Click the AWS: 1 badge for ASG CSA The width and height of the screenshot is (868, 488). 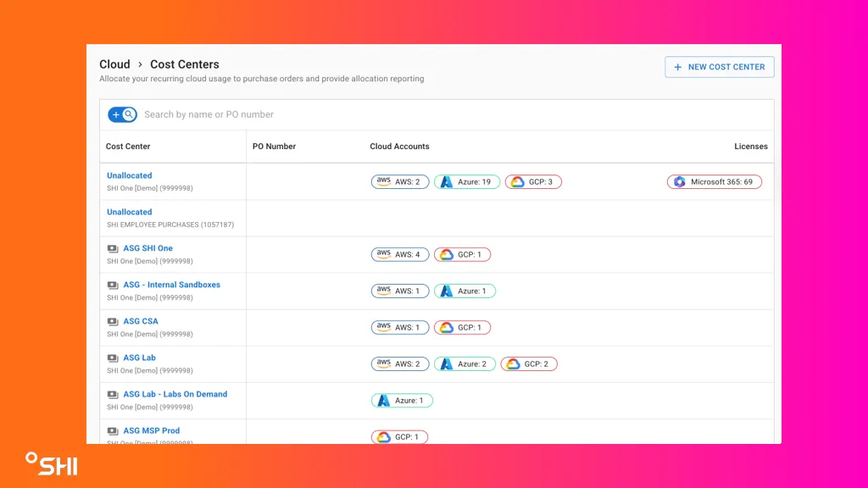(400, 328)
